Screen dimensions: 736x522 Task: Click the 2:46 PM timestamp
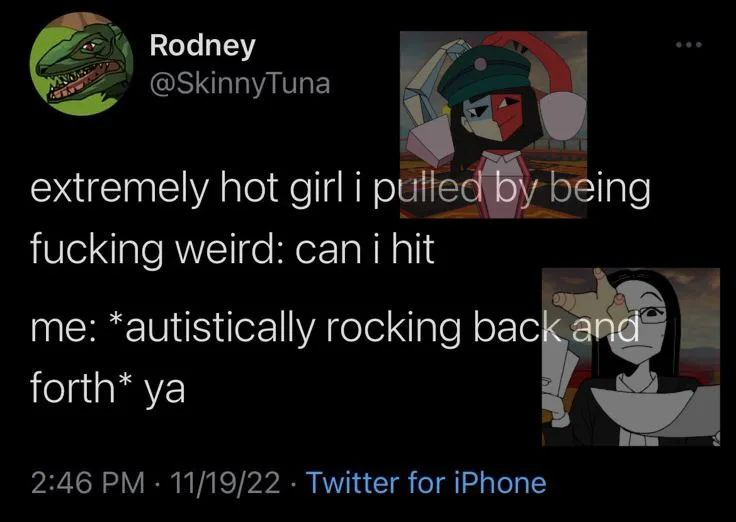click(88, 483)
